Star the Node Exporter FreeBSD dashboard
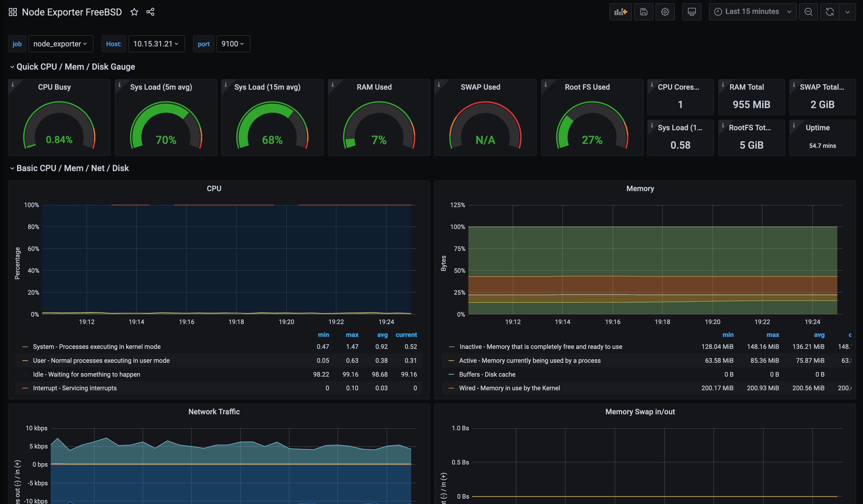The image size is (863, 504). 134,12
